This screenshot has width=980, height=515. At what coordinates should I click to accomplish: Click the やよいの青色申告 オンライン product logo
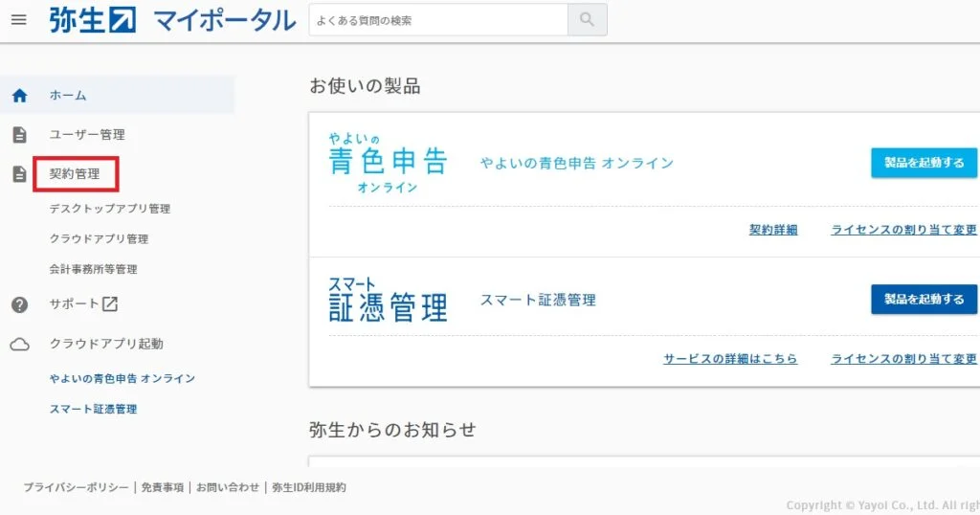(389, 163)
